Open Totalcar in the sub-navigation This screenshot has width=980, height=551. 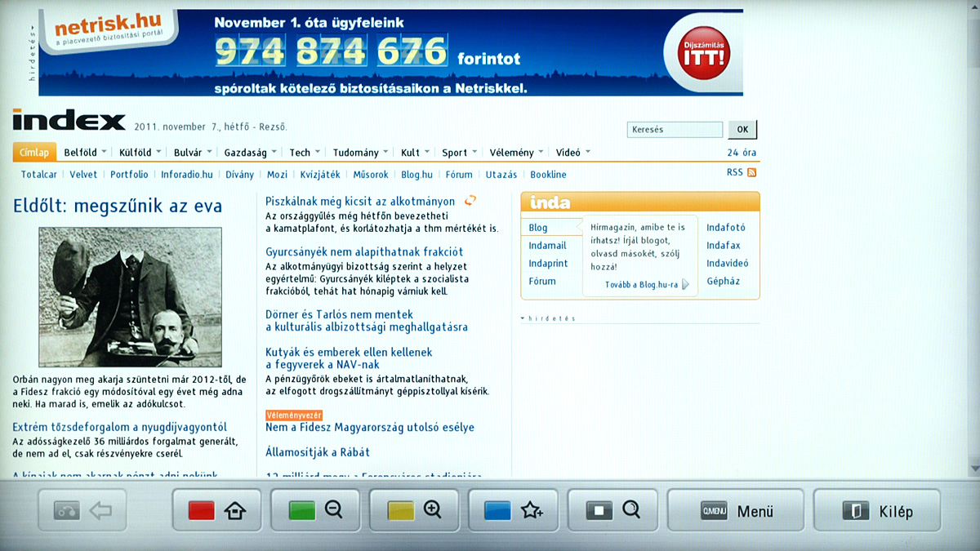(39, 175)
